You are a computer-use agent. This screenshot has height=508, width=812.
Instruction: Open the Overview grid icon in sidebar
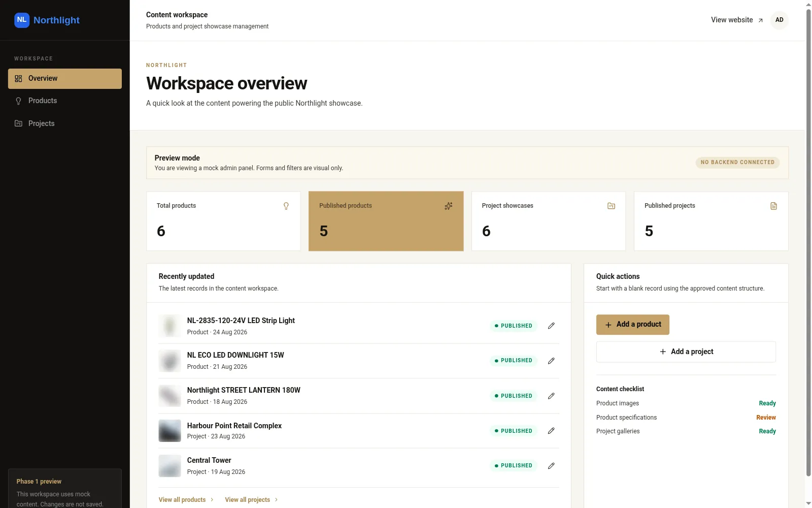pos(18,79)
